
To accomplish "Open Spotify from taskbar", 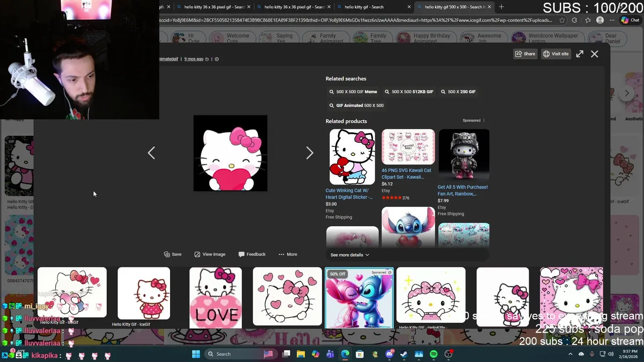I will coord(434,354).
